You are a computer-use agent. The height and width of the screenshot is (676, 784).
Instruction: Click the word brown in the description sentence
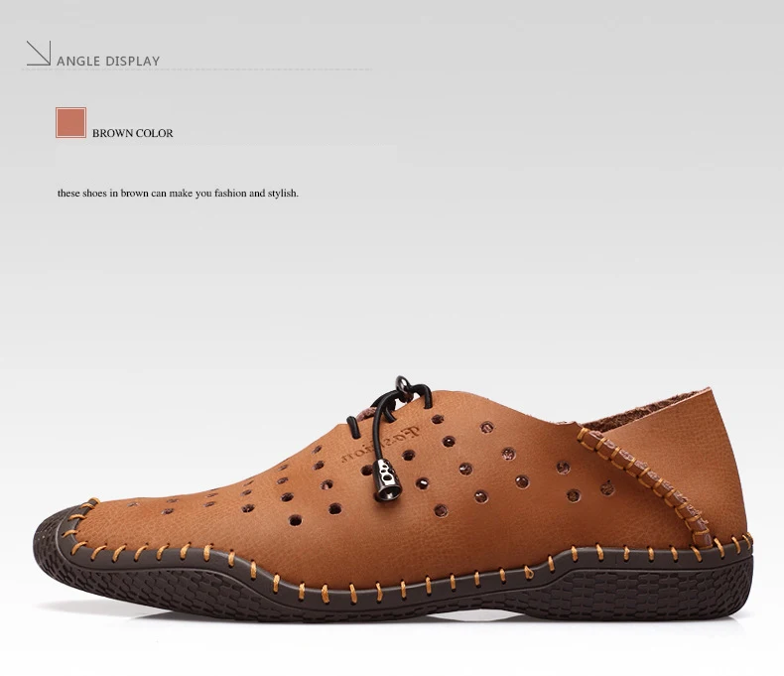(134, 193)
